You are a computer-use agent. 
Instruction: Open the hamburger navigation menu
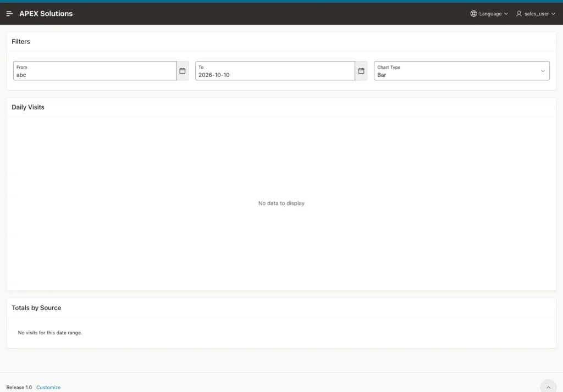(x=10, y=14)
